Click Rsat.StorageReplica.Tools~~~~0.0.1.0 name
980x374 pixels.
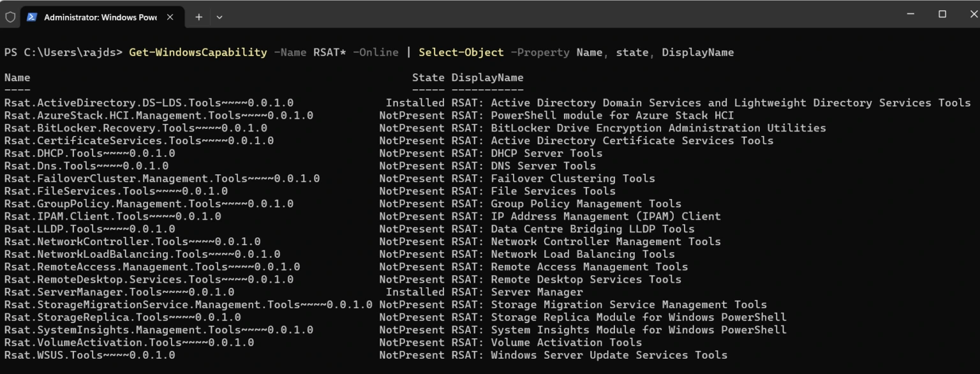(122, 317)
